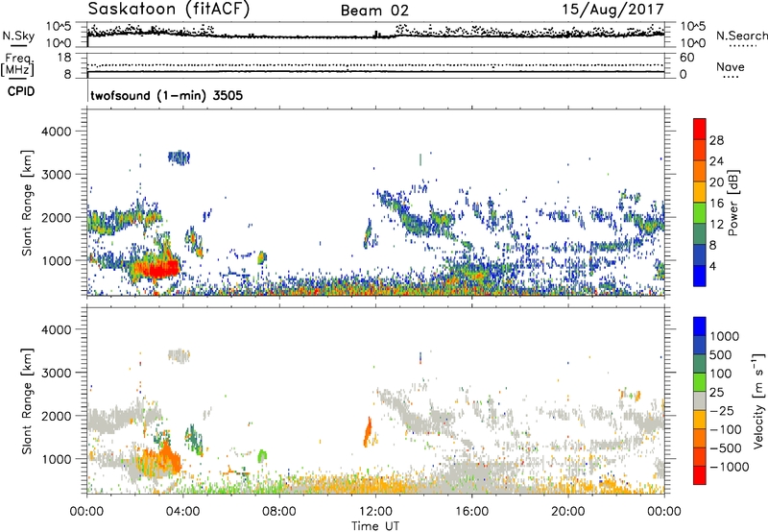Image resolution: width=768 pixels, height=532 pixels.
Task: Pick the dark blue bottom segment of Power colorbar
Action: tap(700, 276)
